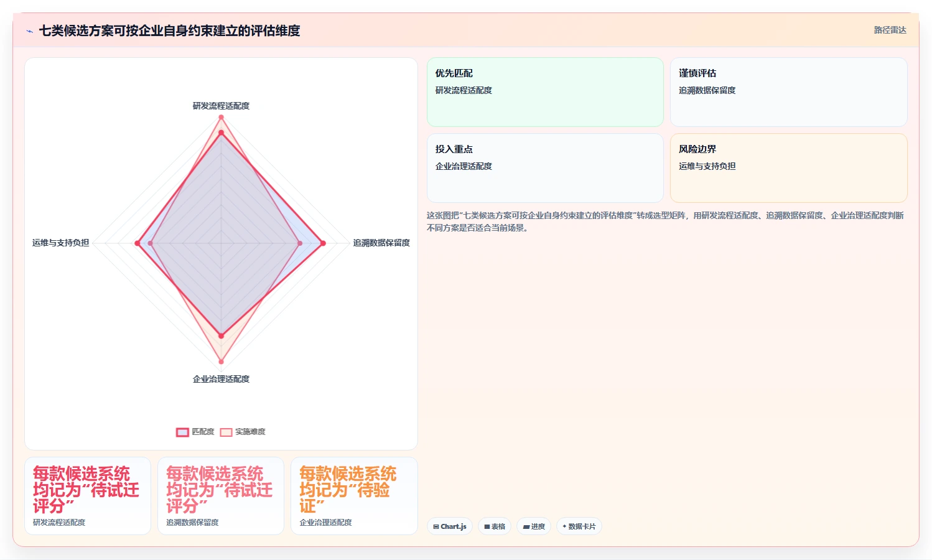Click the 数据卡片 chip icon
The height and width of the screenshot is (560, 932).
tap(564, 526)
